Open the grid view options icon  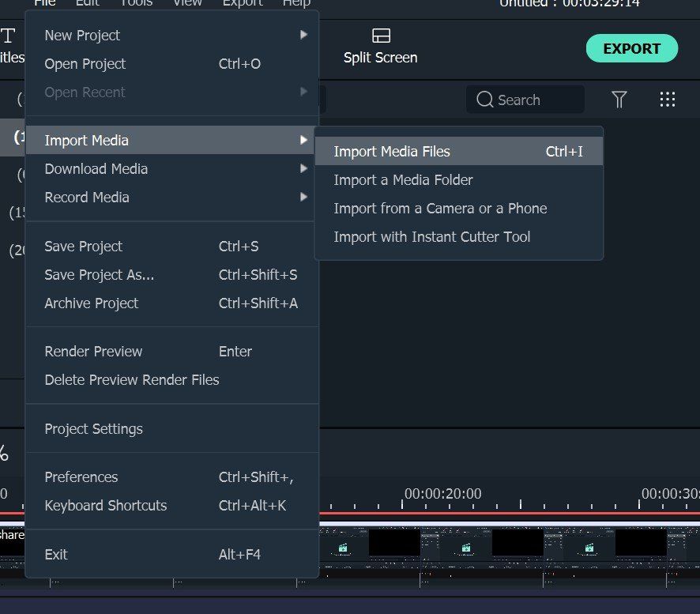(x=668, y=99)
